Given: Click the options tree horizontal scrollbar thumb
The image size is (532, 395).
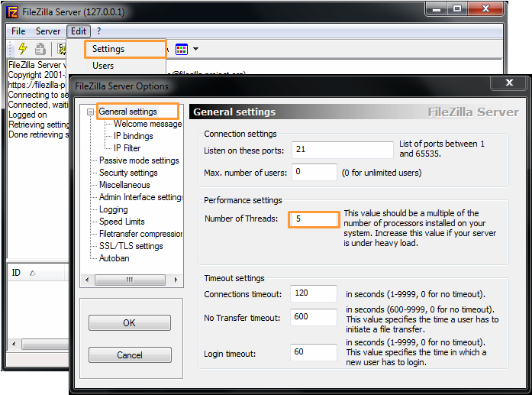Looking at the screenshot, I should click(130, 280).
